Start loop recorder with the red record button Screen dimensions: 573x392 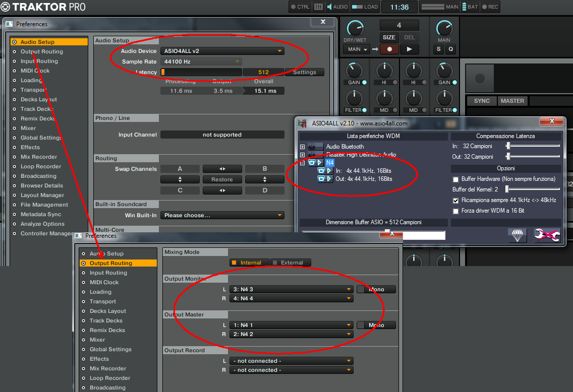pos(389,49)
